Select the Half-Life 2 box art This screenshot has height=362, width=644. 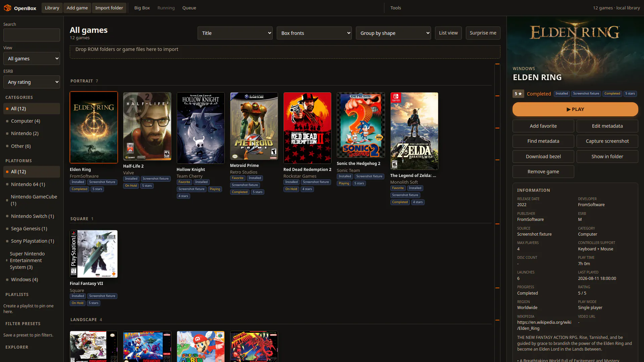click(147, 126)
